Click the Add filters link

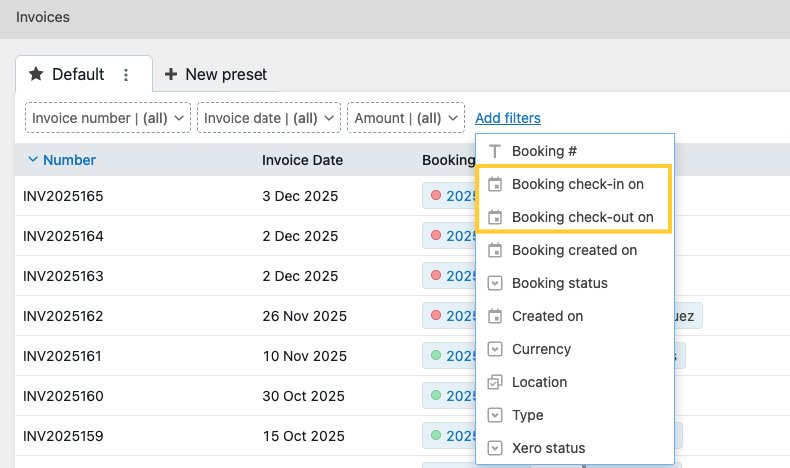508,118
